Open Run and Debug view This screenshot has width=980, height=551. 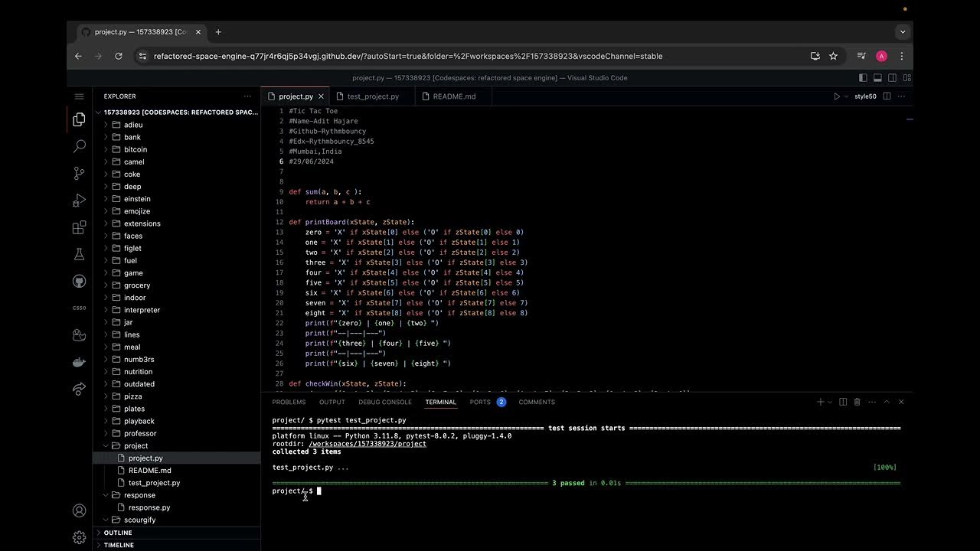pos(79,201)
